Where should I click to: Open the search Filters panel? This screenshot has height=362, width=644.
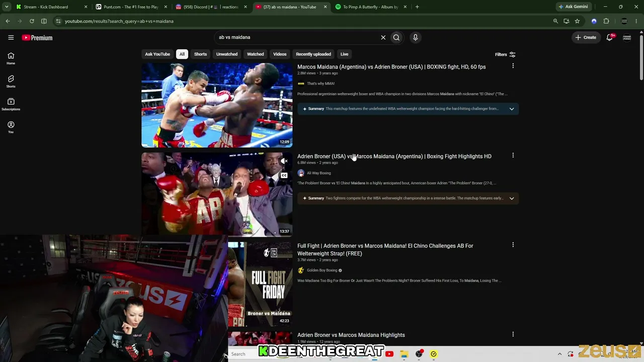click(505, 54)
